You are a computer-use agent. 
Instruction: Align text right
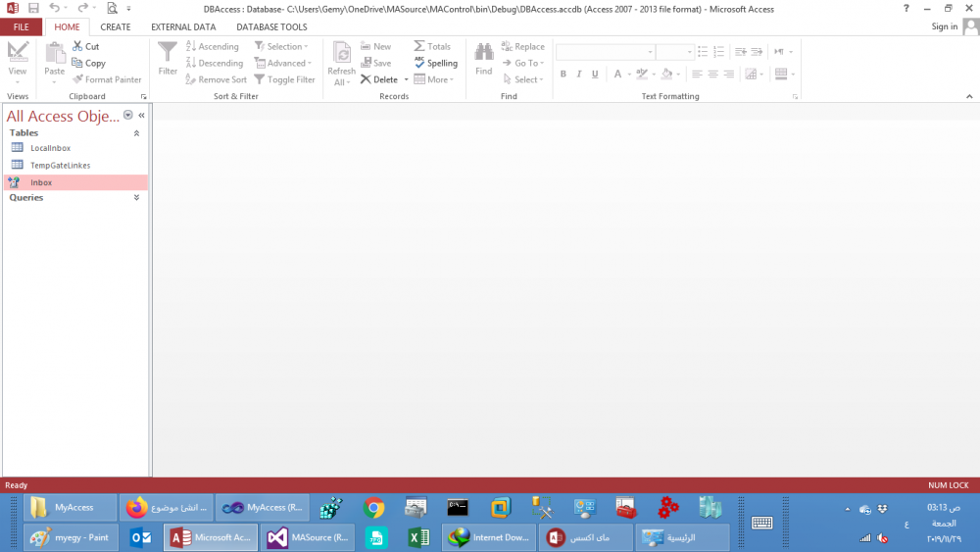pos(729,74)
